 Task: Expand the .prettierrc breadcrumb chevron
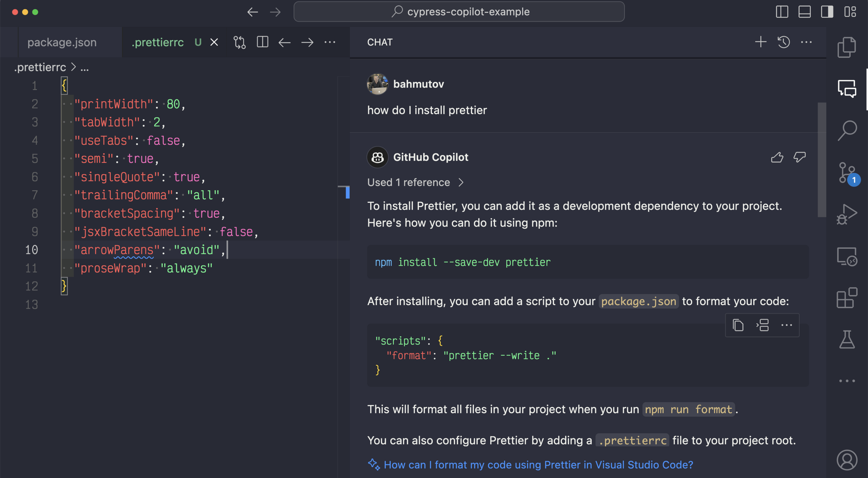[x=74, y=67]
